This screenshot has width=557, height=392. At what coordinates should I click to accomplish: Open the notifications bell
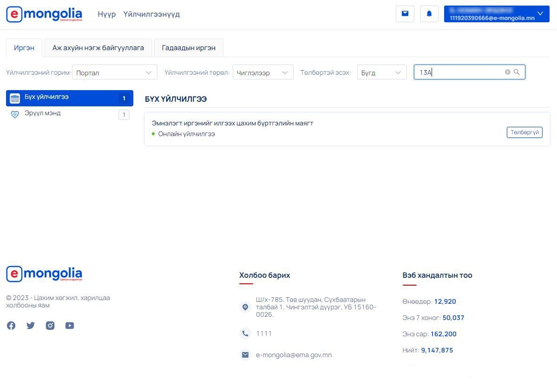tap(429, 14)
